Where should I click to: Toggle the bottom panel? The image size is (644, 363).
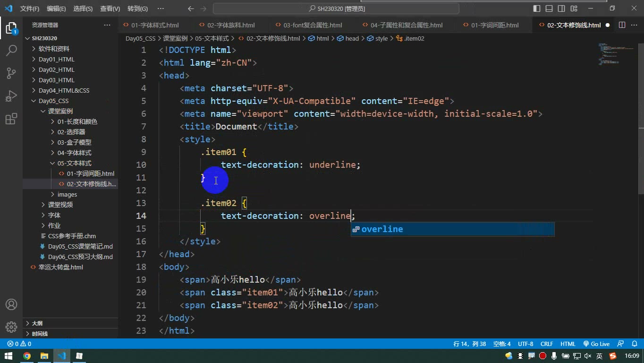549,9
